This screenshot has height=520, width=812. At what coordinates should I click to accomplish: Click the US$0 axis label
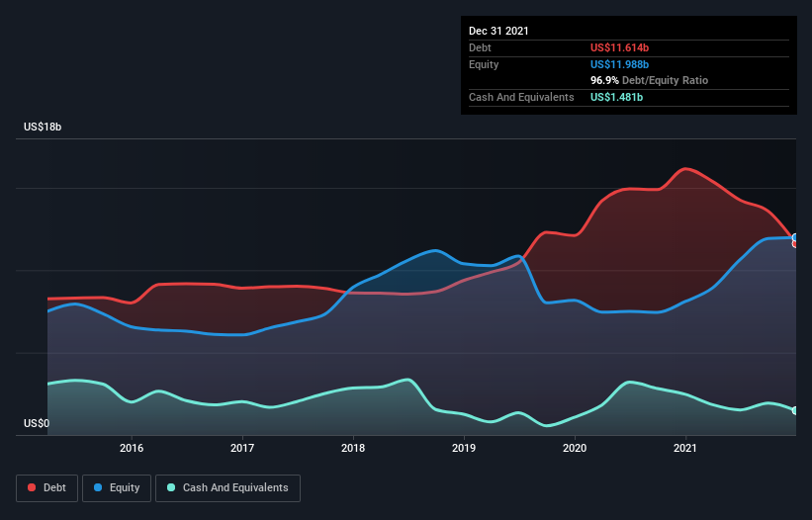click(x=37, y=423)
